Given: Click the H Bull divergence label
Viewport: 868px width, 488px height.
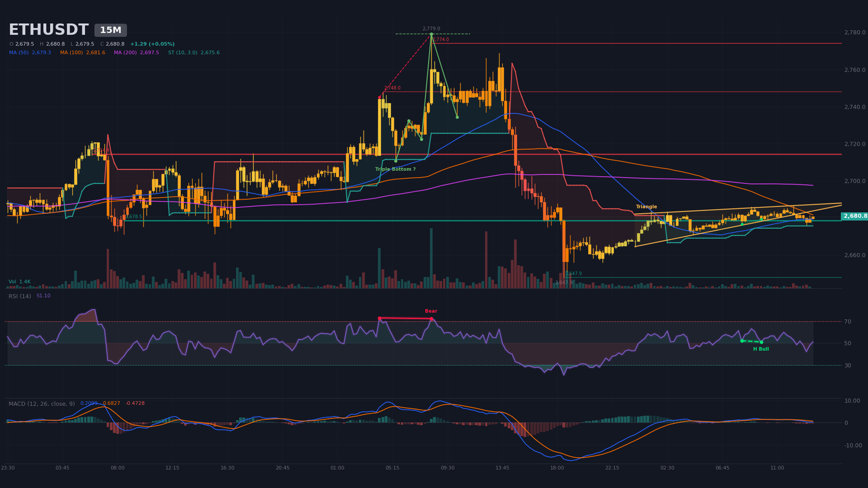Looking at the screenshot, I should pos(761,349).
